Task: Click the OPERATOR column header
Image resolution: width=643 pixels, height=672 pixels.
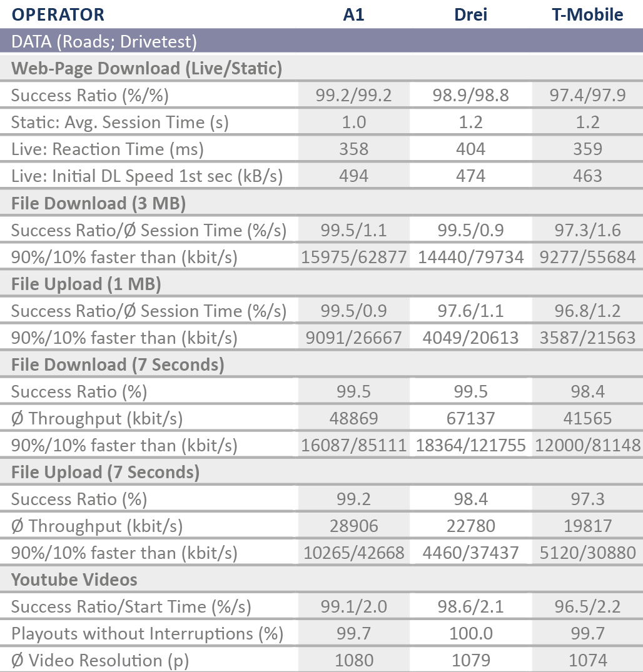Action: (x=58, y=14)
